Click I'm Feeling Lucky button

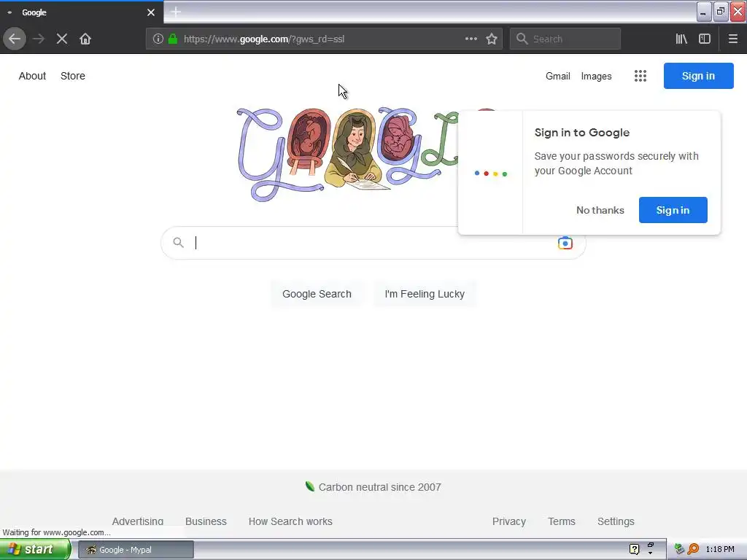pos(425,294)
